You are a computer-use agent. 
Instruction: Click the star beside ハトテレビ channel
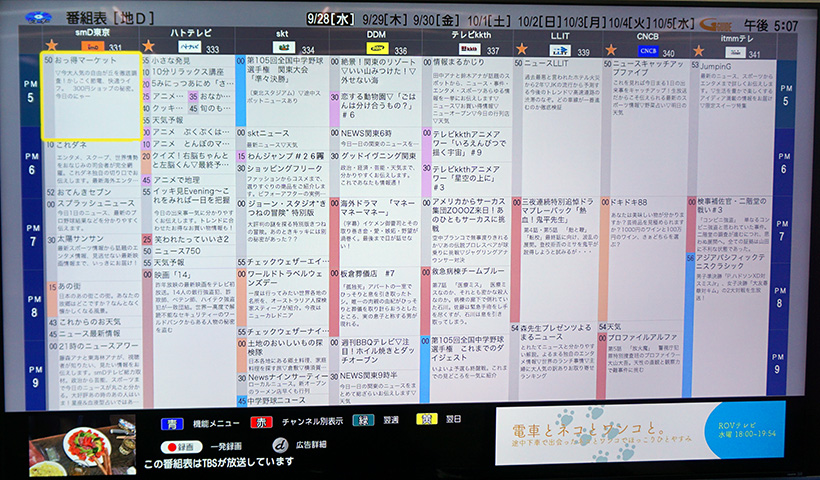(x=149, y=46)
